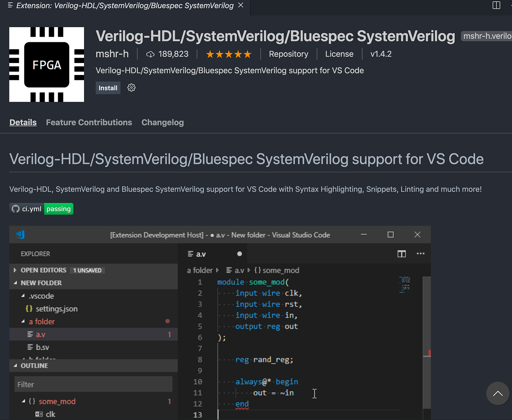Click the author link mshr-h
The width and height of the screenshot is (512, 420).
(112, 54)
